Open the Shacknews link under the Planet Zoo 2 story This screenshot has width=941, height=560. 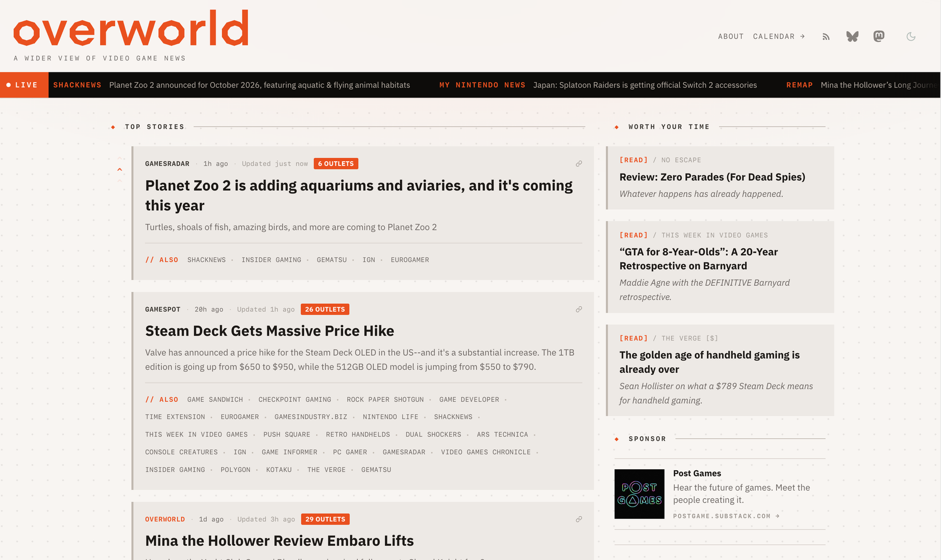click(206, 260)
